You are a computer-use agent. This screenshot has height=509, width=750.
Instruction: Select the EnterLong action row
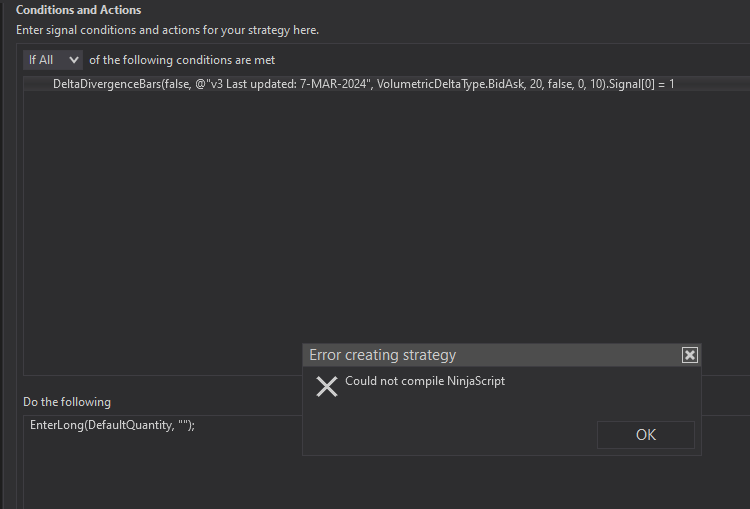(113, 425)
